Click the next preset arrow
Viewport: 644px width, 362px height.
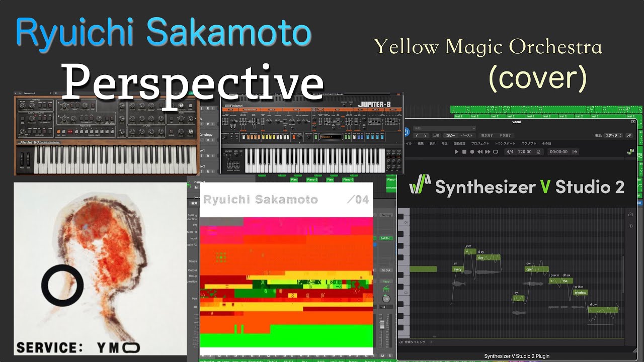pyautogui.click(x=425, y=135)
